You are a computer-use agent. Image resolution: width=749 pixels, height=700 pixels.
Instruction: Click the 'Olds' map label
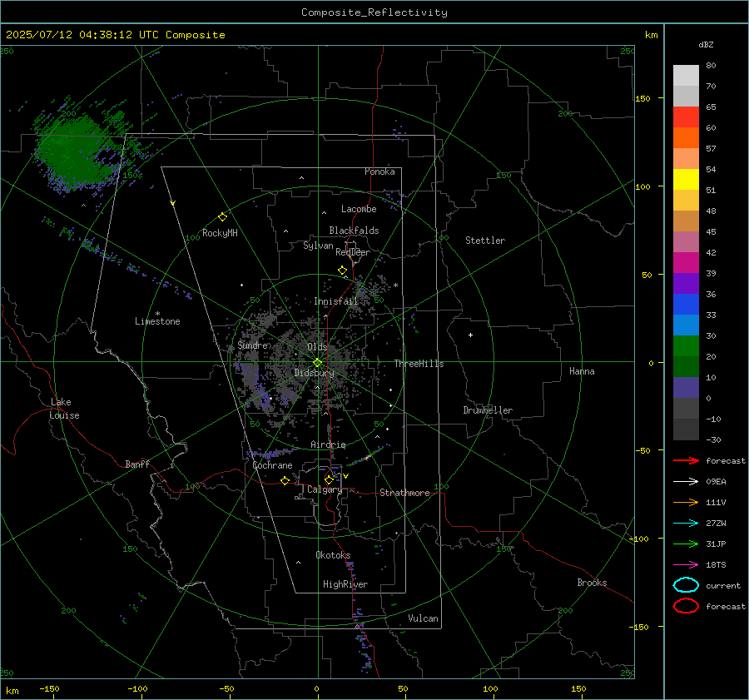(x=317, y=347)
